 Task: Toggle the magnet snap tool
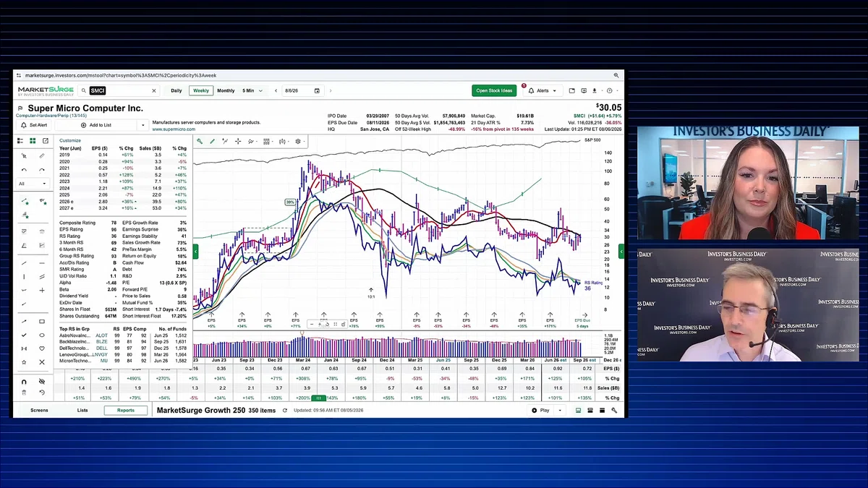(24, 381)
